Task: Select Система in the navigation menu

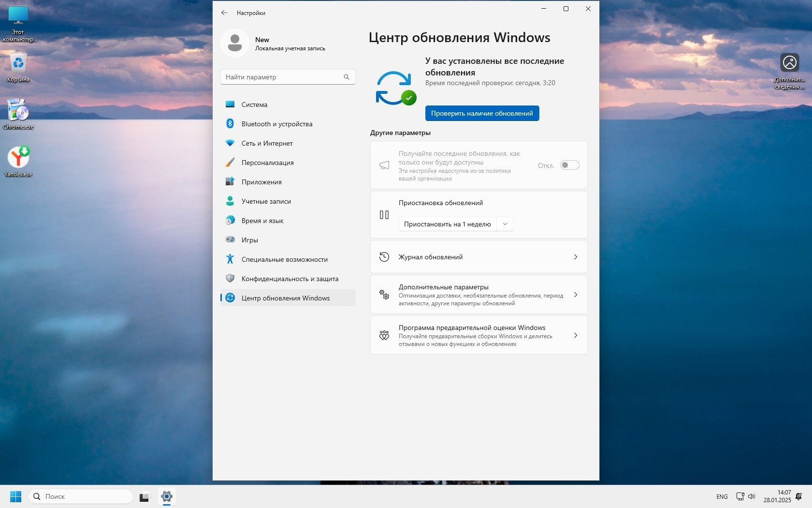Action: tap(254, 105)
